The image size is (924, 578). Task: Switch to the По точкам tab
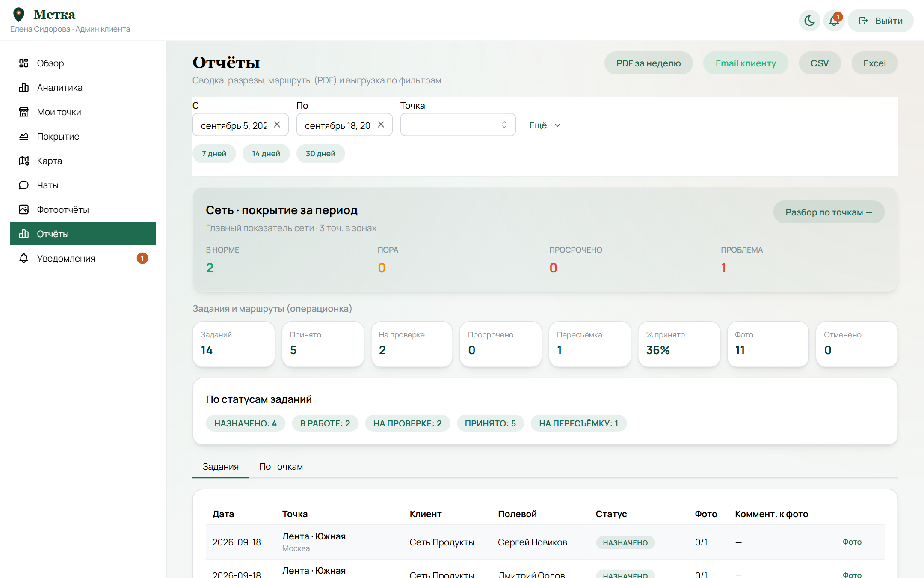(281, 467)
